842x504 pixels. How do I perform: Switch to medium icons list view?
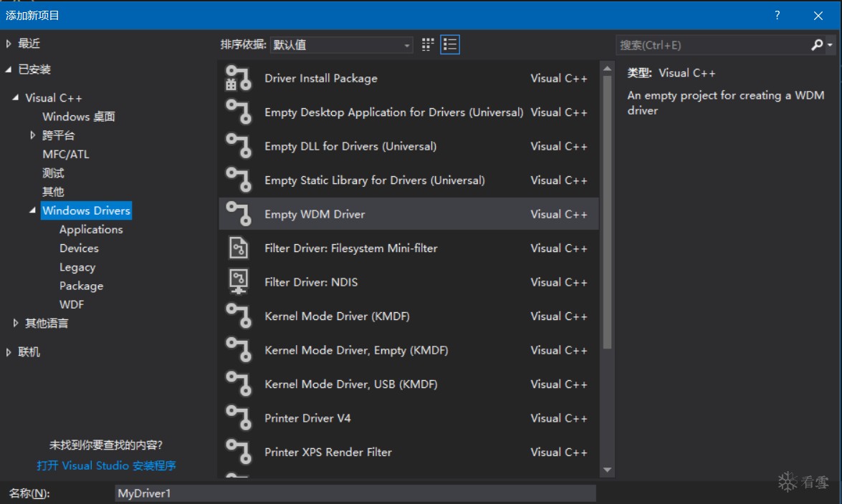pyautogui.click(x=450, y=45)
